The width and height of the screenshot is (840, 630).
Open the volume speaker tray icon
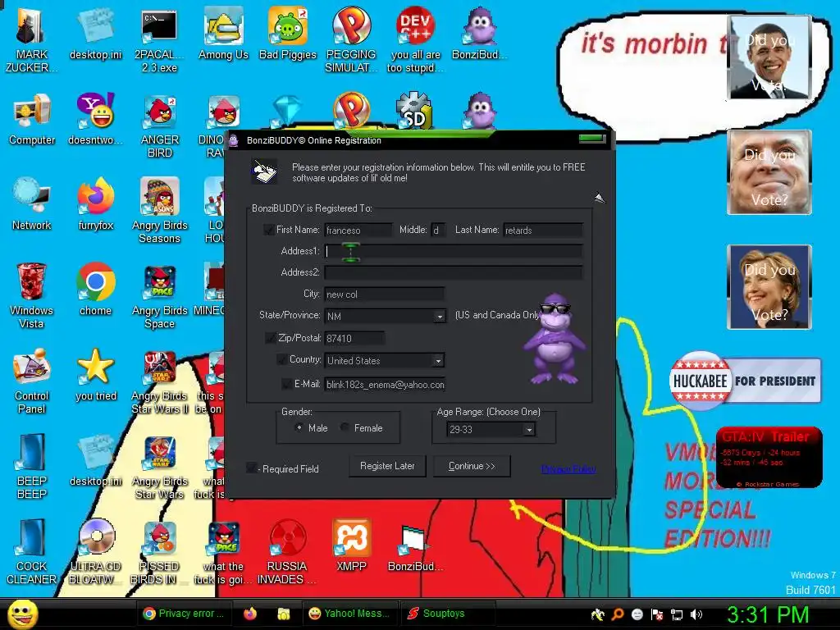pos(696,614)
